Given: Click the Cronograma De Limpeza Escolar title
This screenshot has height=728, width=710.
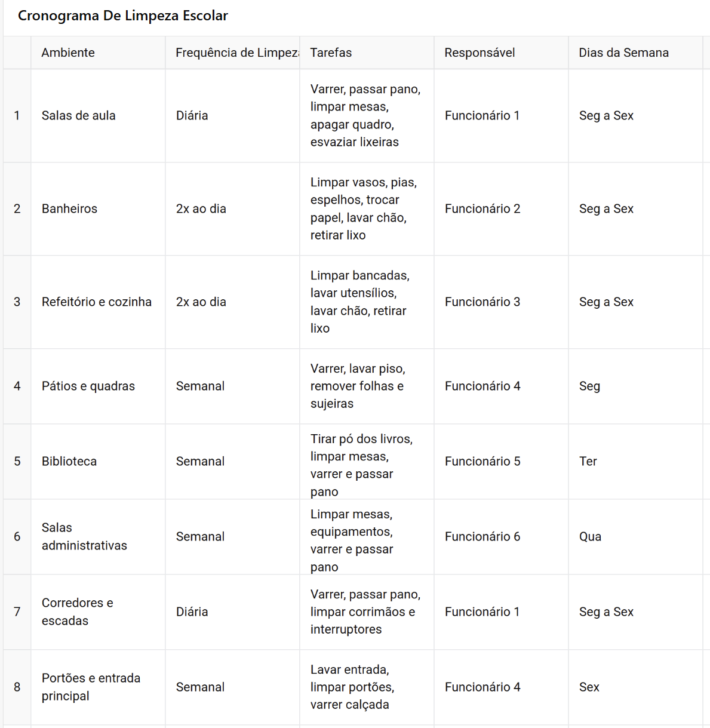Looking at the screenshot, I should (123, 16).
